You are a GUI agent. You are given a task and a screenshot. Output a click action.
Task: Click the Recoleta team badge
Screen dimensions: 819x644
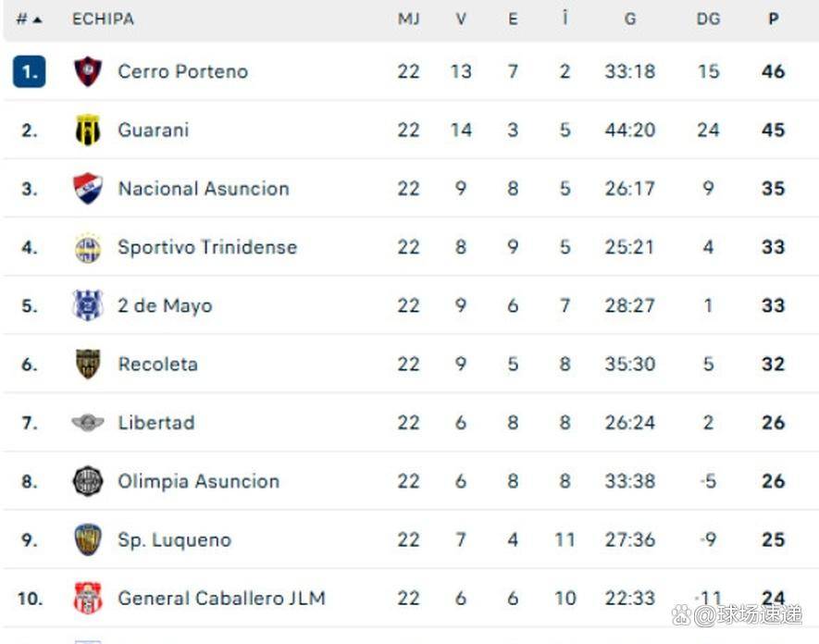[x=88, y=365]
